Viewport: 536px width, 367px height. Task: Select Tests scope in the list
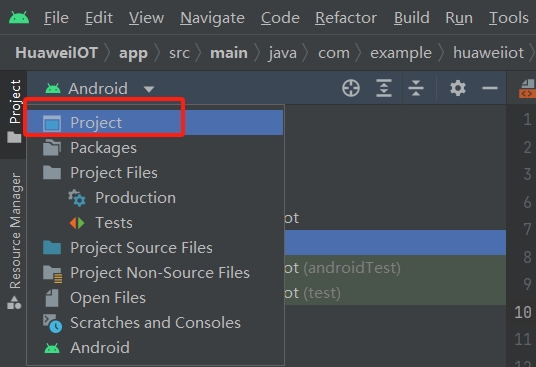(155, 222)
